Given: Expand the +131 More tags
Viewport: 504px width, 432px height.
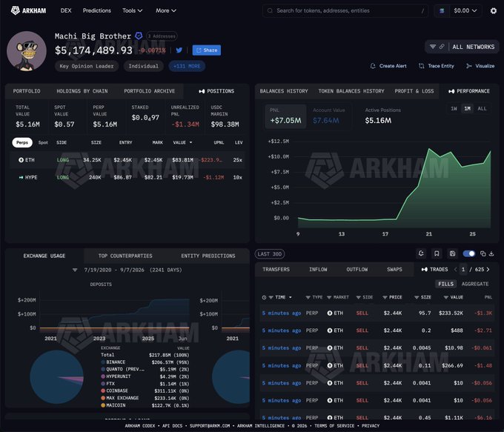Looking at the screenshot, I should point(187,66).
